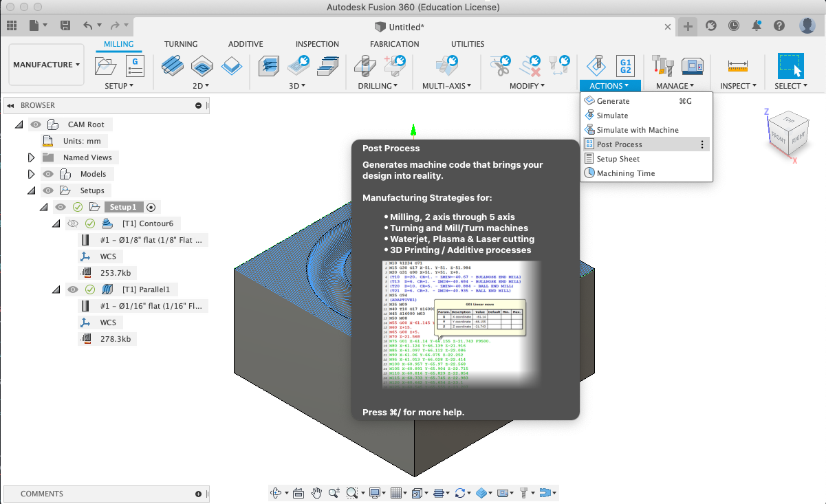826x504 pixels.
Task: Click the Look At icon in navigation bar
Action: [x=298, y=492]
